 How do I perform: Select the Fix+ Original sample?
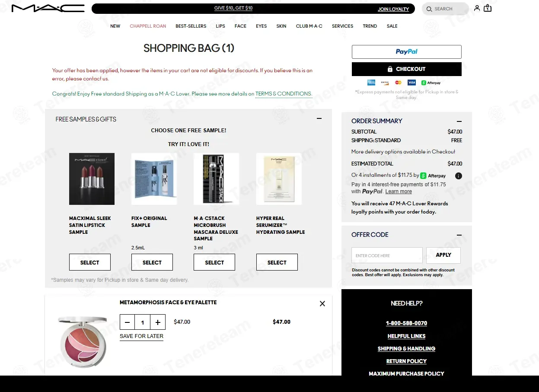point(152,262)
